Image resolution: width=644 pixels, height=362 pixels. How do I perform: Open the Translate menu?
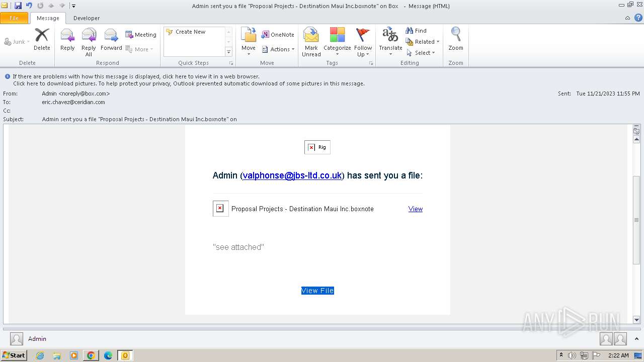coord(390,42)
